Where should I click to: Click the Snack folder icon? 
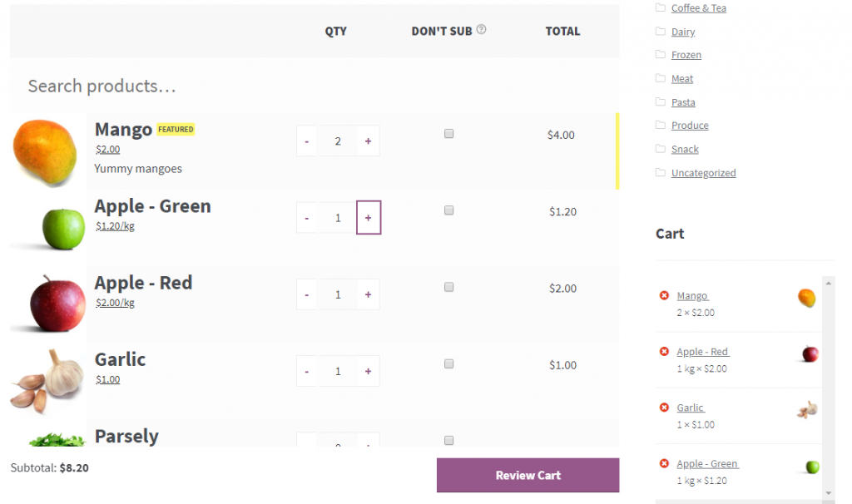[x=660, y=149]
